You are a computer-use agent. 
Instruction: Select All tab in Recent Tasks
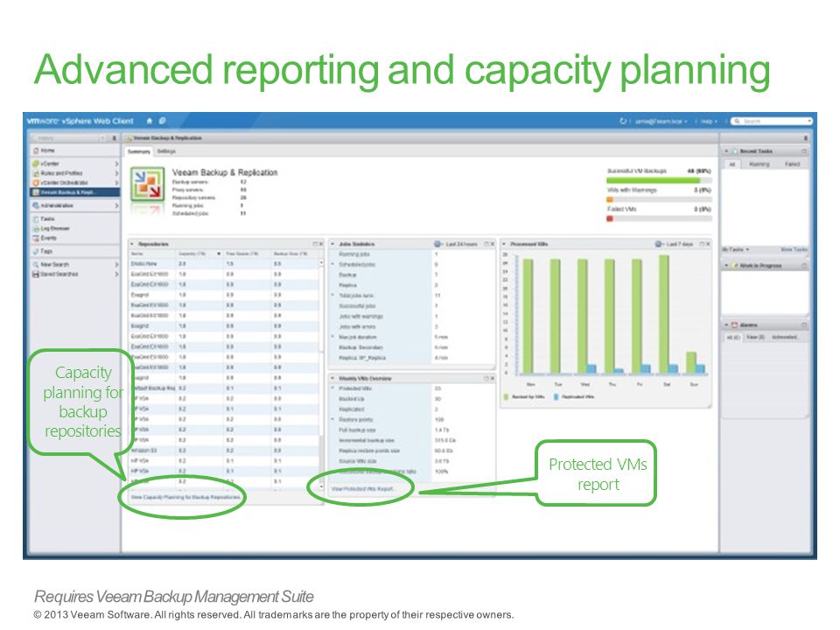click(x=731, y=164)
